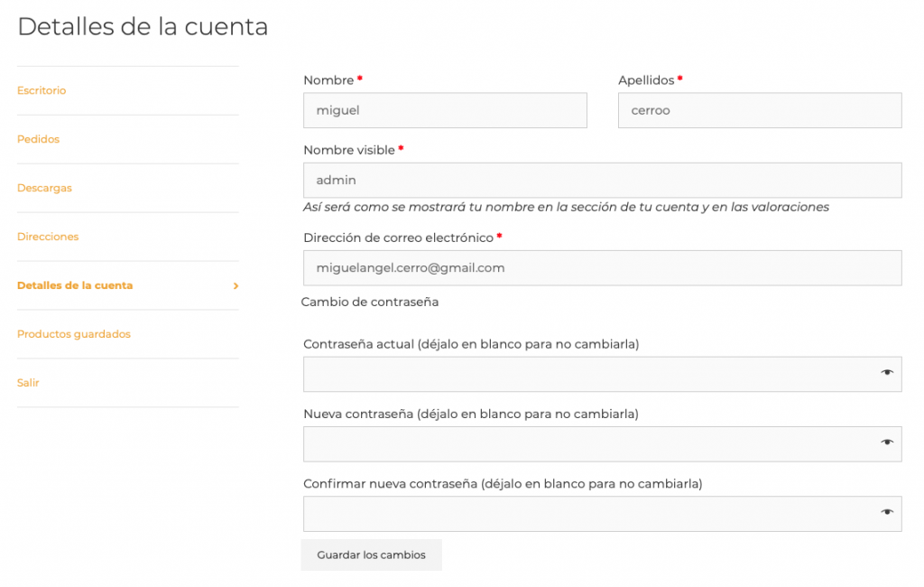Open the Descargas section

(44, 188)
